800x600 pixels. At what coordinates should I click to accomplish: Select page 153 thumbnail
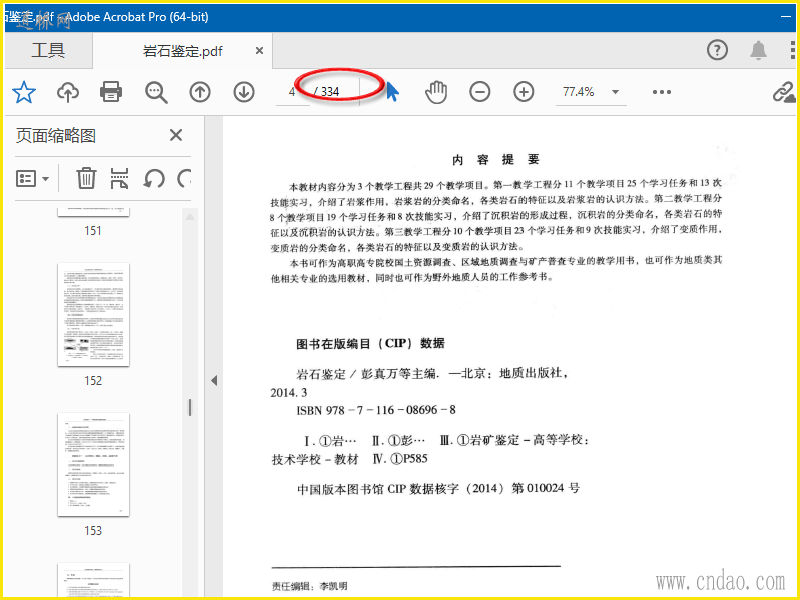[x=93, y=465]
